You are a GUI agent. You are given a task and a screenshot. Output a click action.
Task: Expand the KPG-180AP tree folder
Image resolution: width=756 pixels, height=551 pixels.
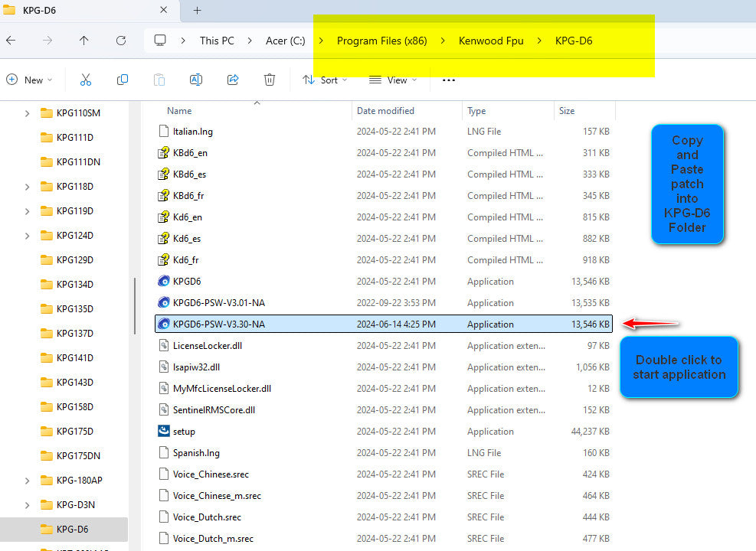(27, 480)
